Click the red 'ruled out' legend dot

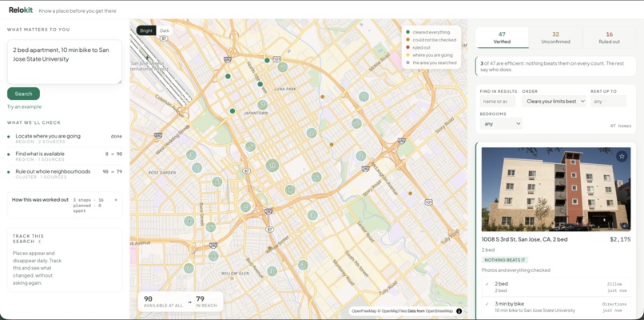(x=407, y=48)
